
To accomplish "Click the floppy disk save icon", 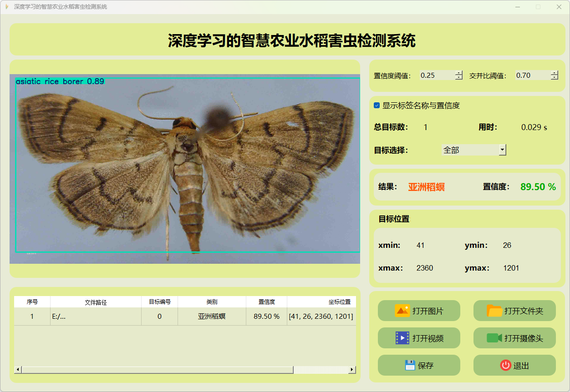I will pos(410,365).
